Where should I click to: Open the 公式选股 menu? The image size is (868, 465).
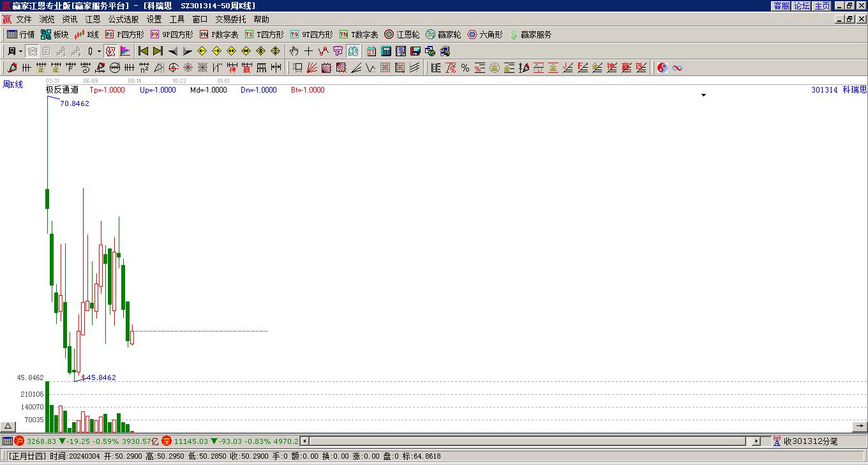[123, 19]
